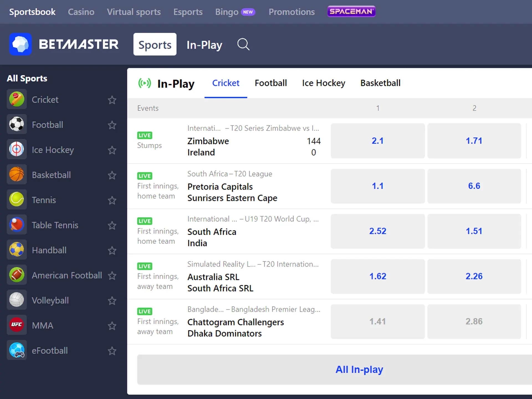Click the Handball sidebar label

[49, 250]
